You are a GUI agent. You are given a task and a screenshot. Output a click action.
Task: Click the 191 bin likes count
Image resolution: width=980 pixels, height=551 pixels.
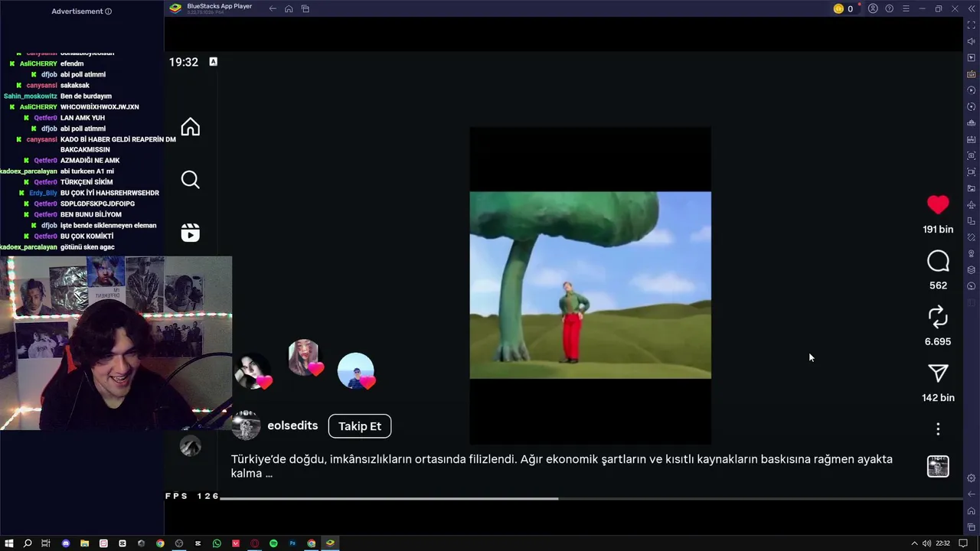(x=938, y=230)
